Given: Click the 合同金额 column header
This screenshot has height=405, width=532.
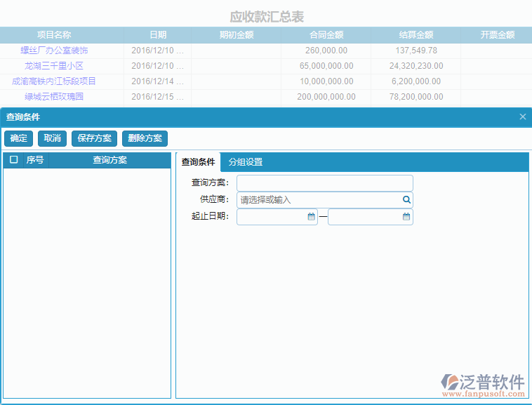Looking at the screenshot, I should coord(326,35).
